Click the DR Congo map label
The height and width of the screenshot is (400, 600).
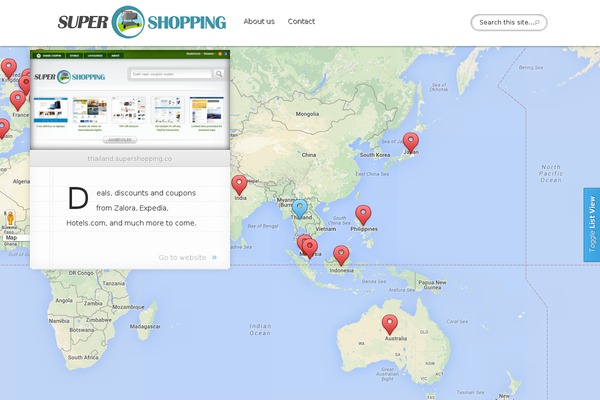pyautogui.click(x=81, y=273)
